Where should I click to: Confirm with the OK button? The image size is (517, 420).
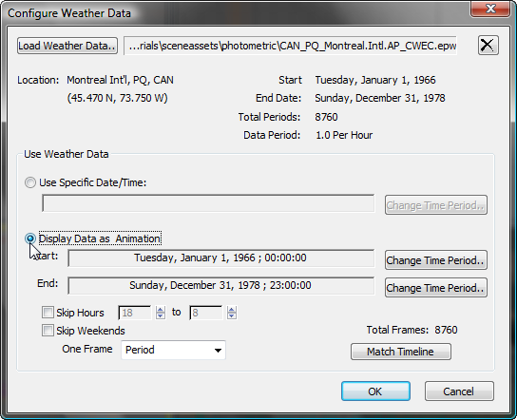375,391
